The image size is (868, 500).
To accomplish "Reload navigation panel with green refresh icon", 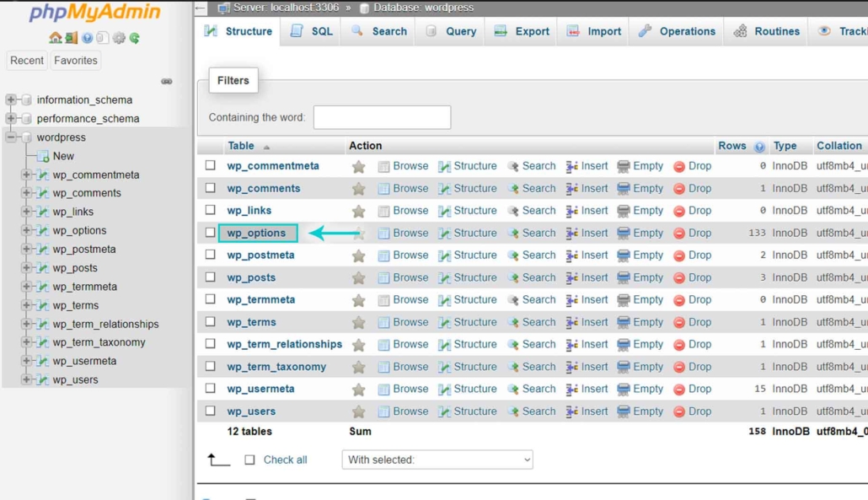I will (x=135, y=38).
